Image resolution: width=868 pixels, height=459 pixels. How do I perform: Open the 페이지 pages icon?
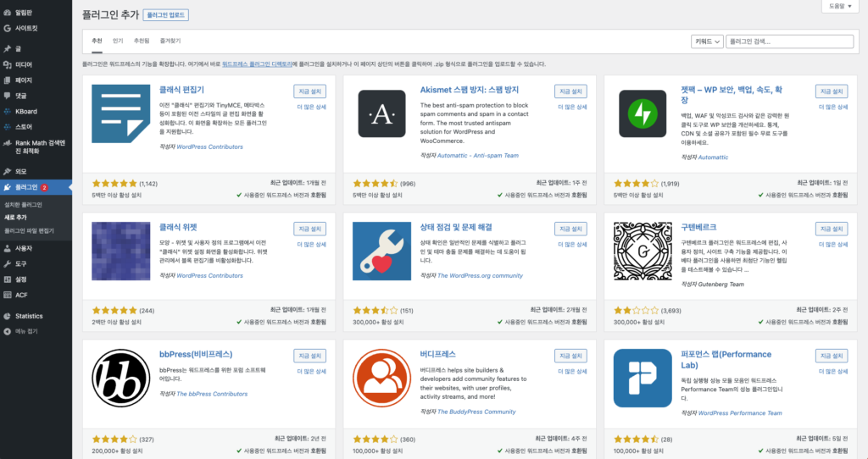7,80
